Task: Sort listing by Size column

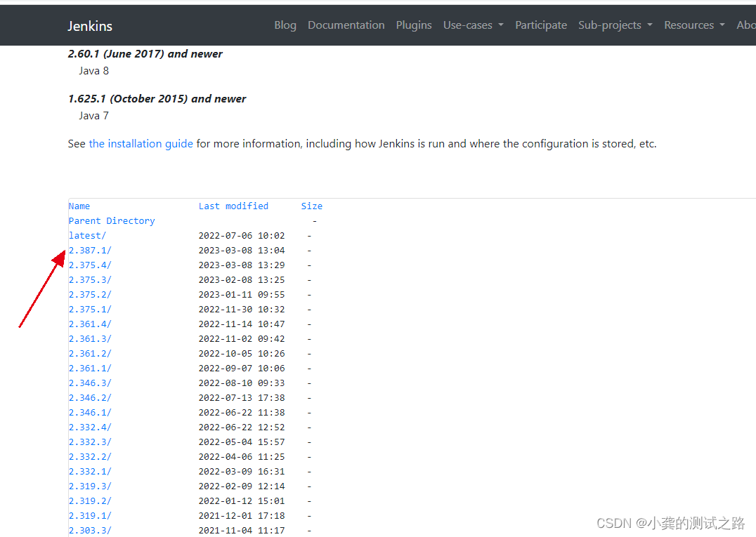Action: tap(312, 206)
